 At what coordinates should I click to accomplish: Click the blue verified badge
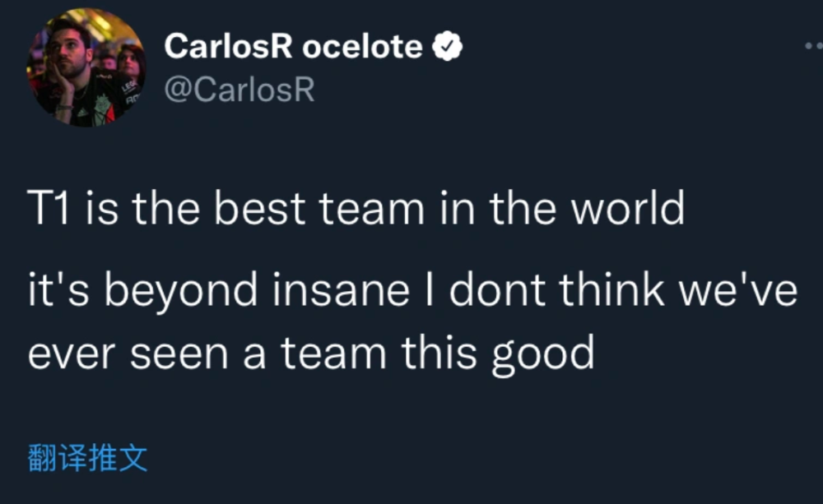(448, 49)
